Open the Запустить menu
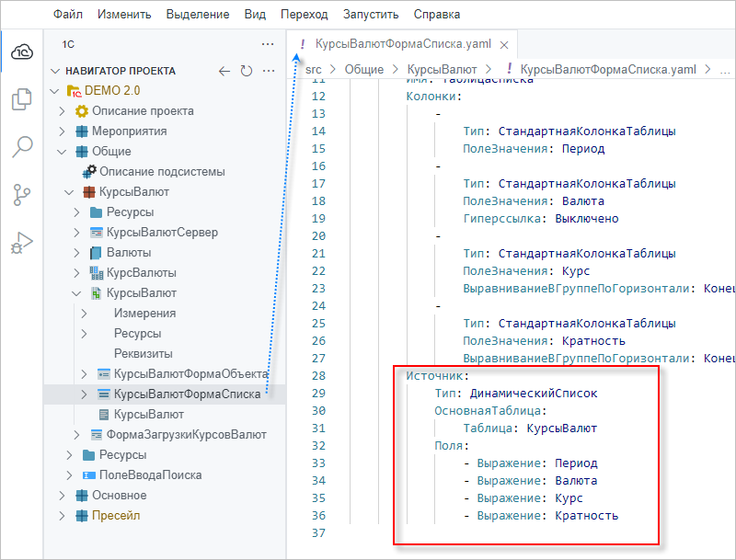Screen dimensions: 736x560 tap(370, 15)
